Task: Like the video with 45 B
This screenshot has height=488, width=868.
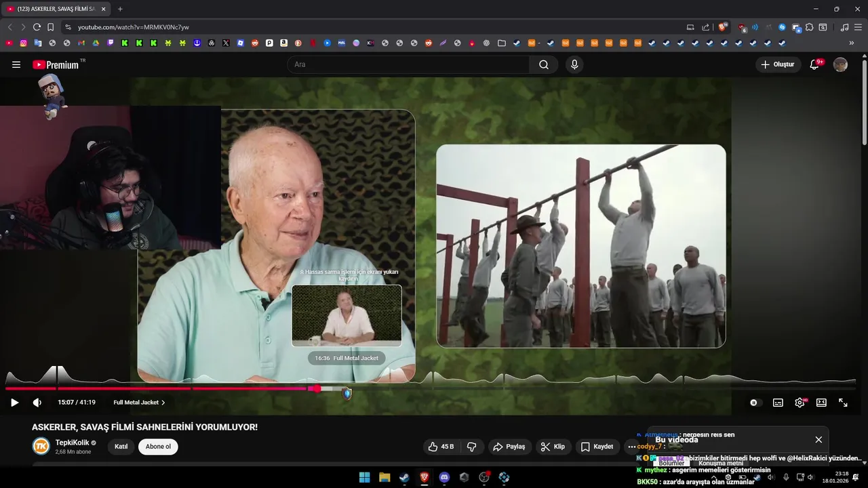Action: pyautogui.click(x=441, y=447)
